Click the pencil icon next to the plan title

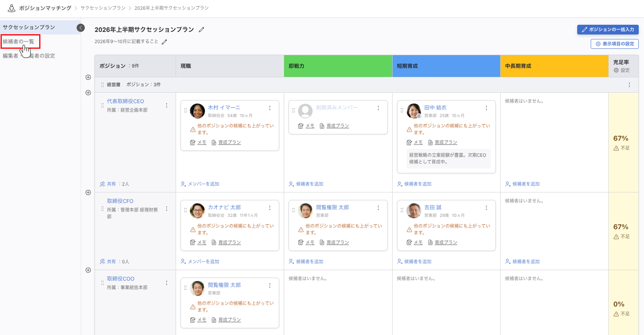(x=201, y=30)
